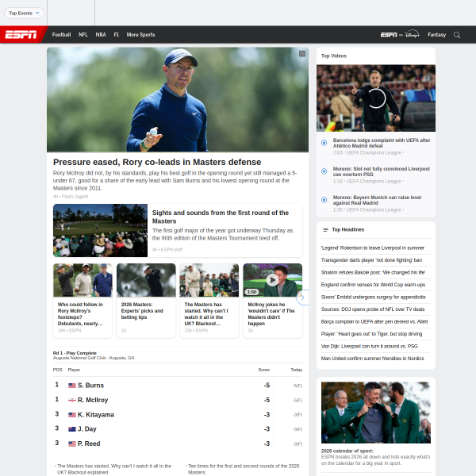Image resolution: width=476 pixels, height=476 pixels.
Task: Go to Fantasy section
Action: [436, 35]
